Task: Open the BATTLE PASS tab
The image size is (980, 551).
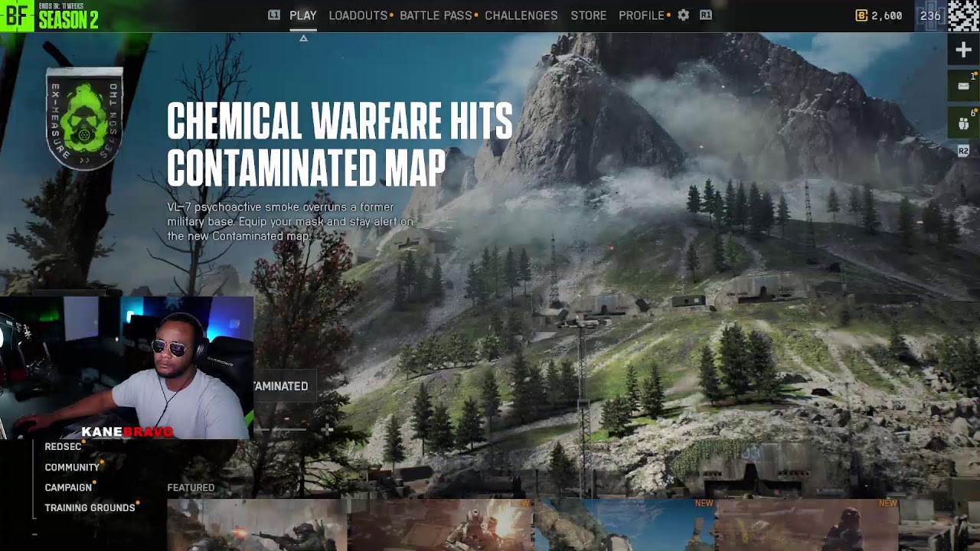Action: [x=436, y=15]
